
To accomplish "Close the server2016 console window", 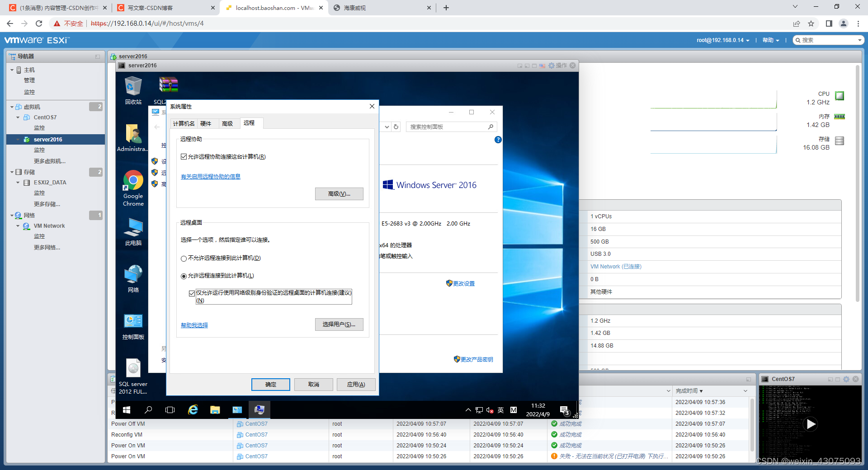I will coord(573,66).
